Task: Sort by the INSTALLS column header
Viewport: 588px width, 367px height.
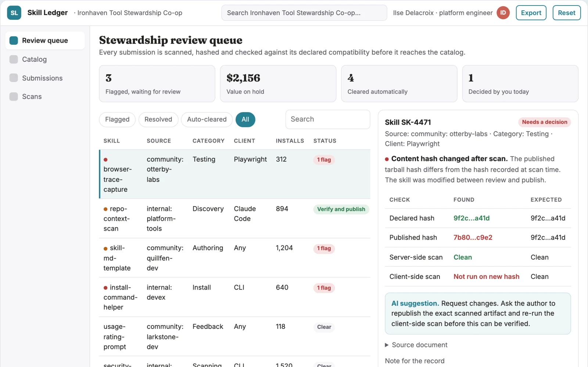Action: (x=290, y=141)
